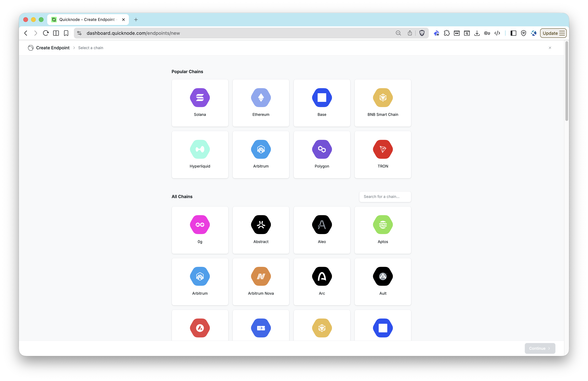
Task: Select the Aptos chain card
Action: [383, 230]
